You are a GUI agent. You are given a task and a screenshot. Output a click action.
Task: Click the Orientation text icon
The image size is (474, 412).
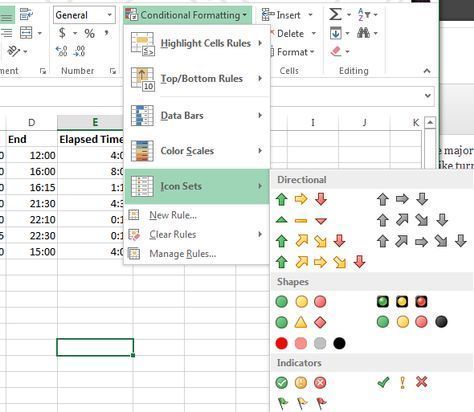click(14, 51)
